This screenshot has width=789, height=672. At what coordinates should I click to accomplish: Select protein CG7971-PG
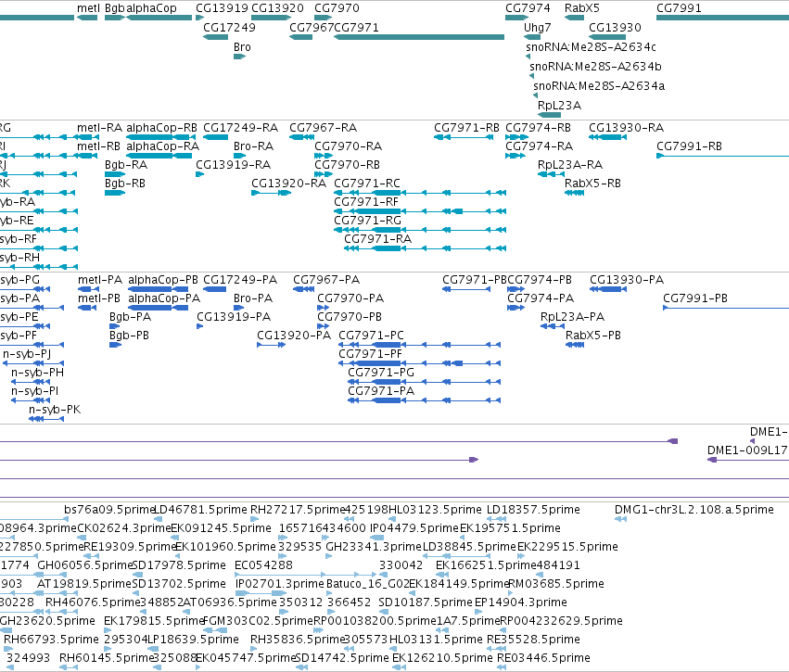tap(381, 373)
